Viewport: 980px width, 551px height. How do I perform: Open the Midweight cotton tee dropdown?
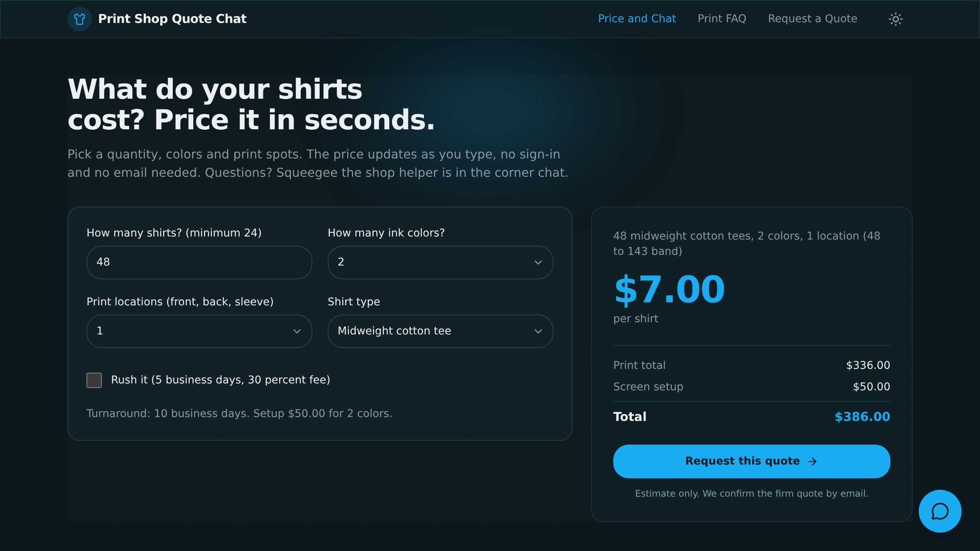click(440, 331)
